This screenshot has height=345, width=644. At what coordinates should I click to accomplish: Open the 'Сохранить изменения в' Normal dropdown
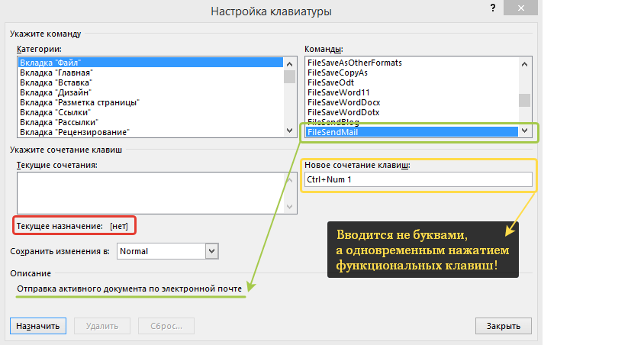211,250
